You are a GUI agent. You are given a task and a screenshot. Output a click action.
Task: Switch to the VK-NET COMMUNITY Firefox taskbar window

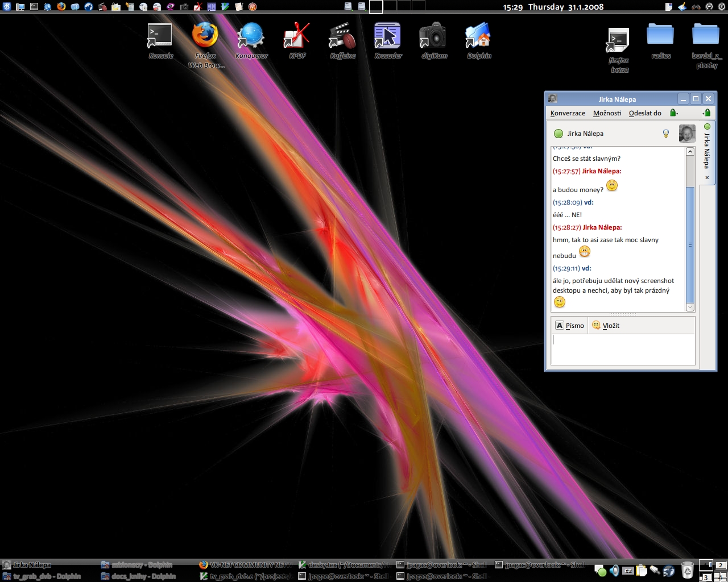click(246, 565)
